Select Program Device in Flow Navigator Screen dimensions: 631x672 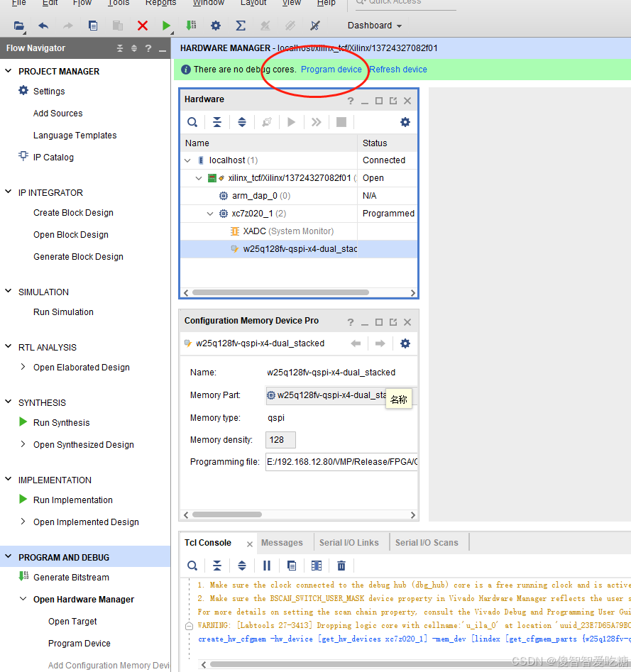[x=79, y=644]
